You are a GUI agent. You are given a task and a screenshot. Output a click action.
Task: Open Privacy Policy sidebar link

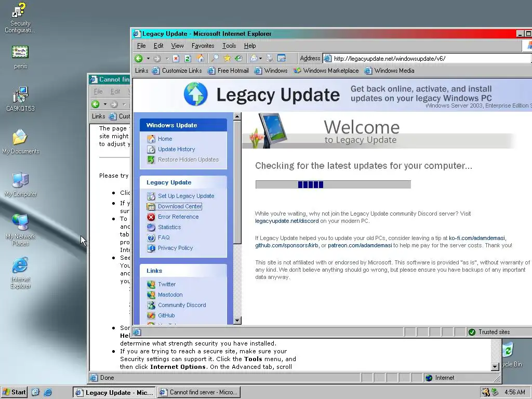[176, 248]
